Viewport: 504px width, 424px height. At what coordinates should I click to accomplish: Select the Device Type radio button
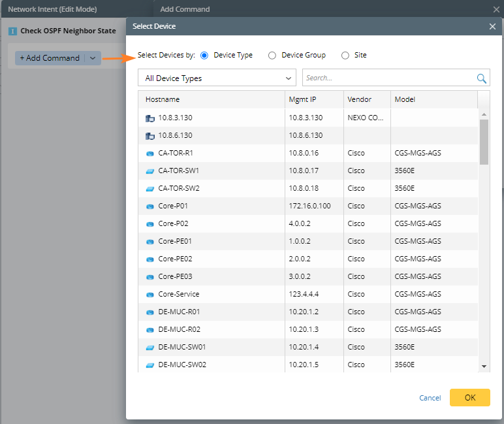point(204,56)
